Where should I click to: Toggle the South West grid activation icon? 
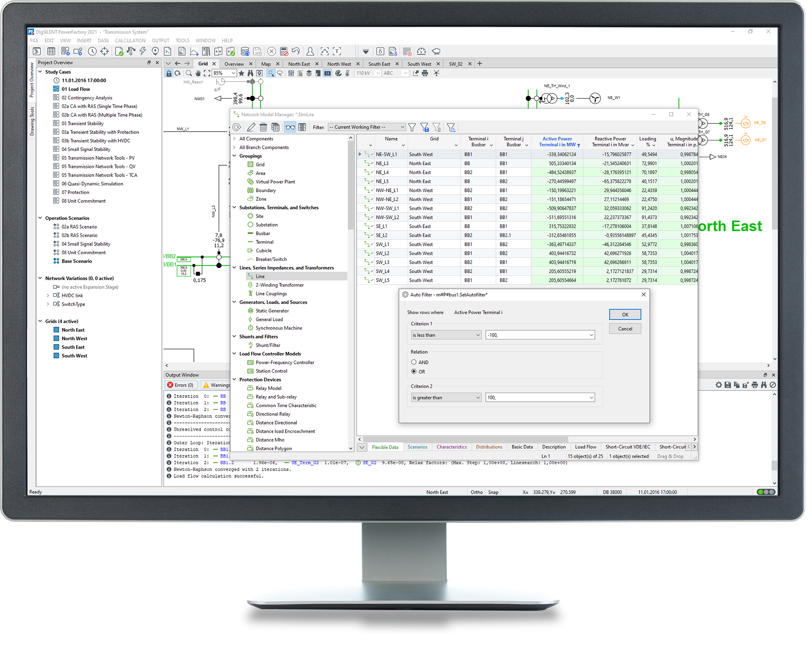click(56, 356)
